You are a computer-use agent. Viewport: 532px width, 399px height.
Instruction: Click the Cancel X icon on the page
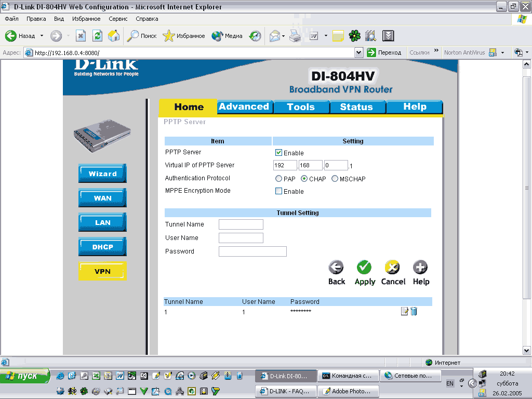pyautogui.click(x=392, y=268)
